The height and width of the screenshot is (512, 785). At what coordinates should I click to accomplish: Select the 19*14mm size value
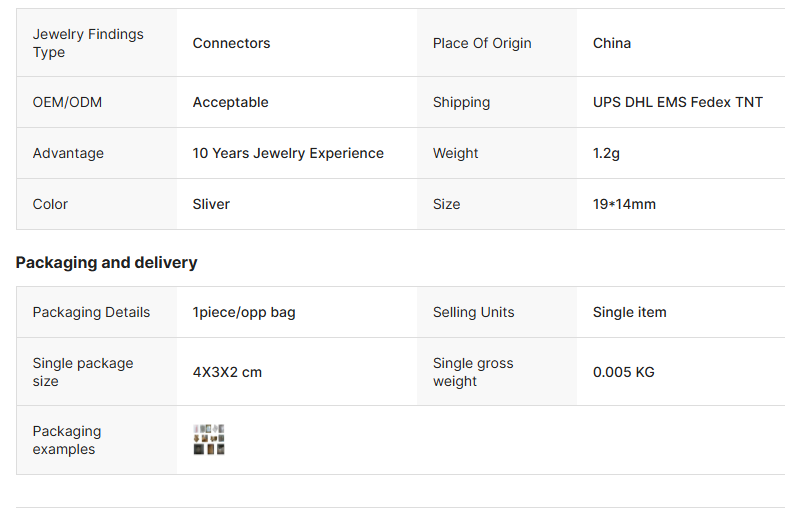pos(624,204)
